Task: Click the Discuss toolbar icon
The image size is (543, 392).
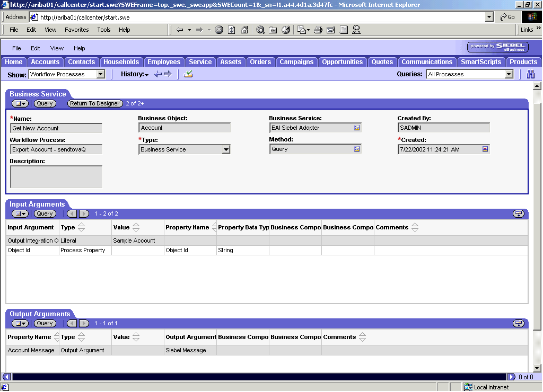Action: click(x=344, y=30)
